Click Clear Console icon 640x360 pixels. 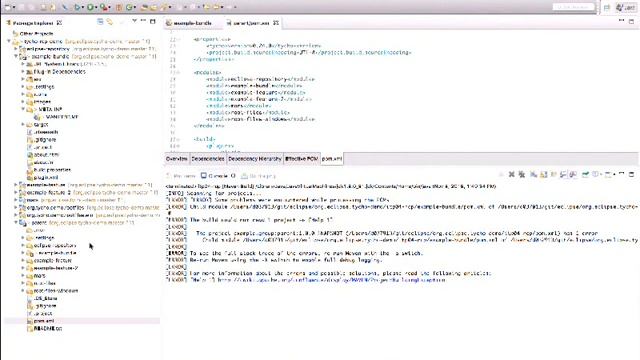(533, 174)
